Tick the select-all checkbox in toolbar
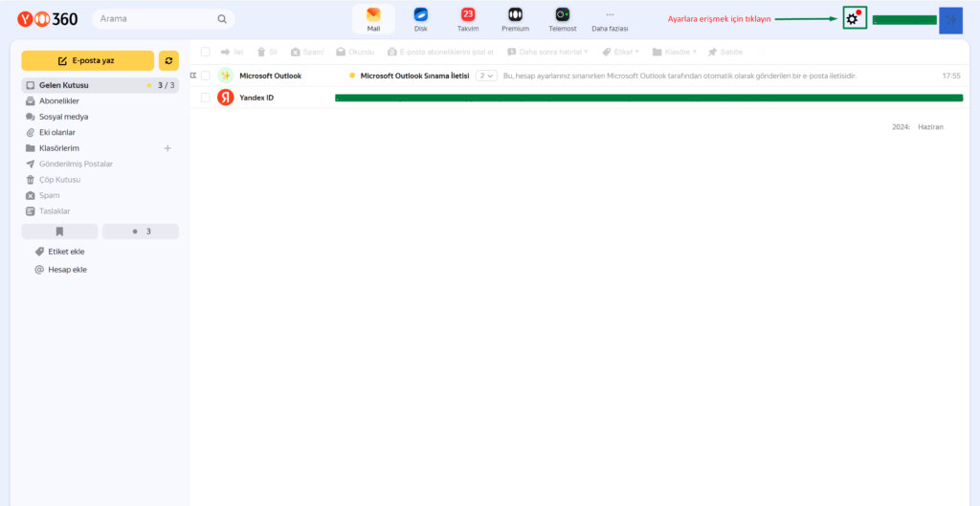The height and width of the screenshot is (506, 980). (205, 52)
